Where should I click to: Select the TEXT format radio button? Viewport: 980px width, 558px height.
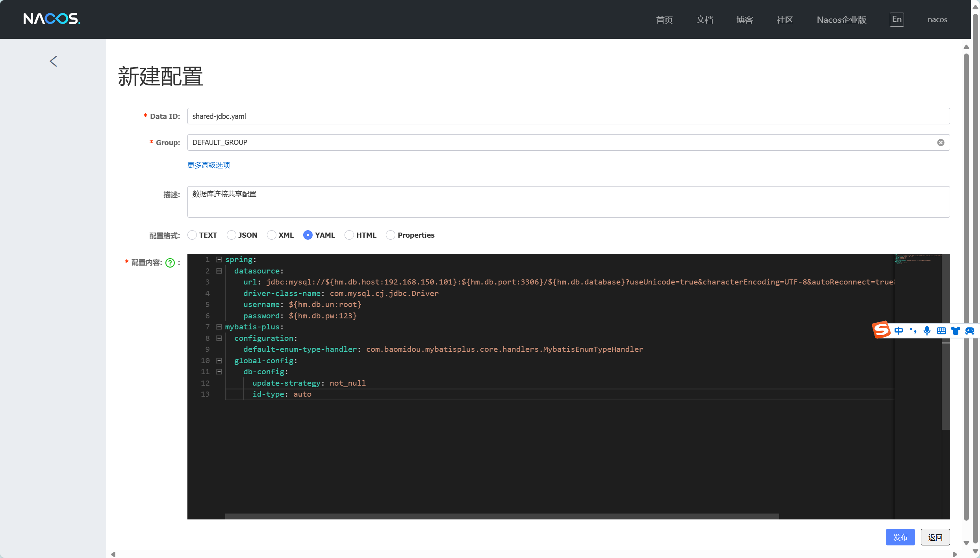[192, 235]
